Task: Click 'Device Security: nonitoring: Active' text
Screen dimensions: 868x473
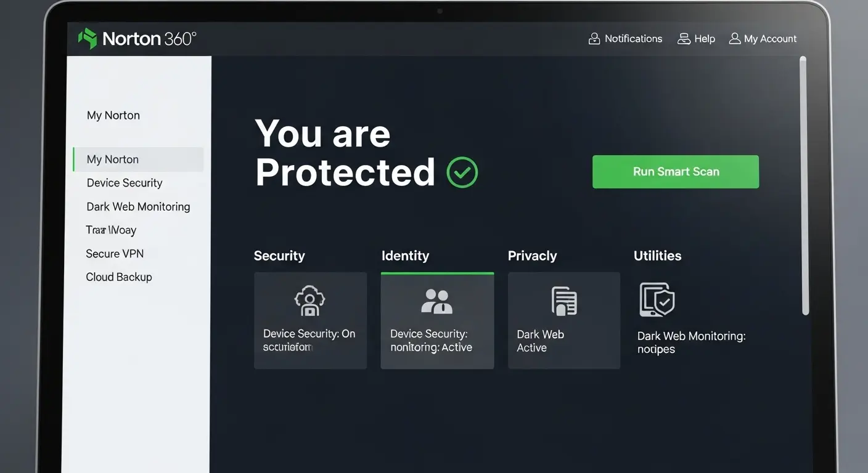Action: (x=431, y=341)
